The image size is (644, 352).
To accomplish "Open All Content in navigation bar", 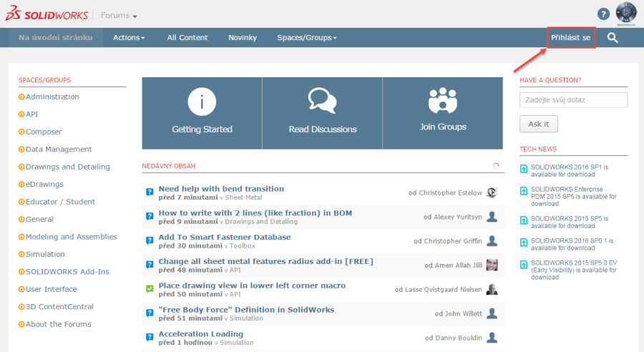I will (x=187, y=38).
